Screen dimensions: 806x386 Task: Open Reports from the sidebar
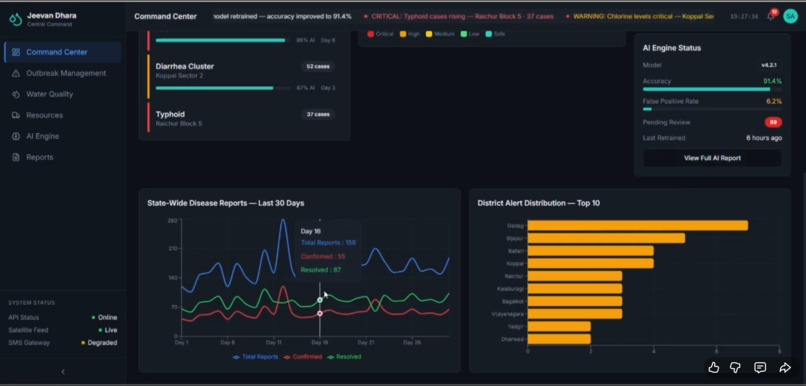[x=63, y=157]
